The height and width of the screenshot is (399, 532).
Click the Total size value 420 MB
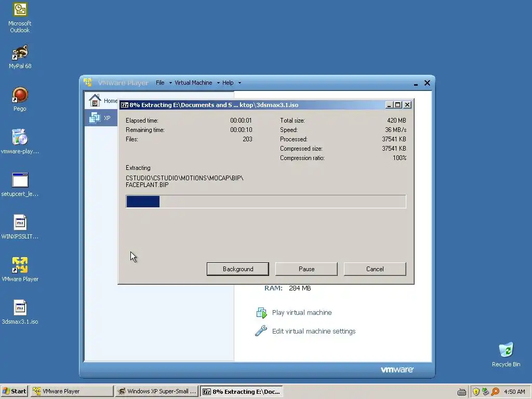(x=396, y=121)
